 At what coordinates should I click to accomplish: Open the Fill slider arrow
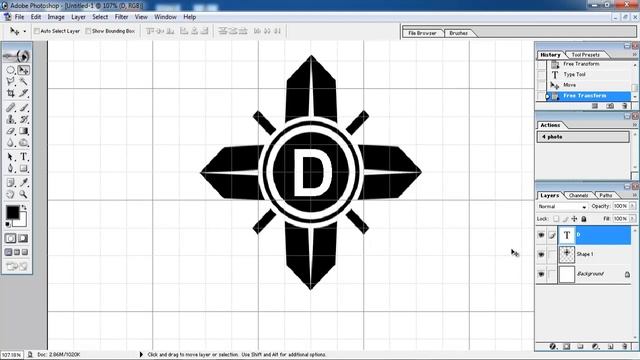point(632,219)
